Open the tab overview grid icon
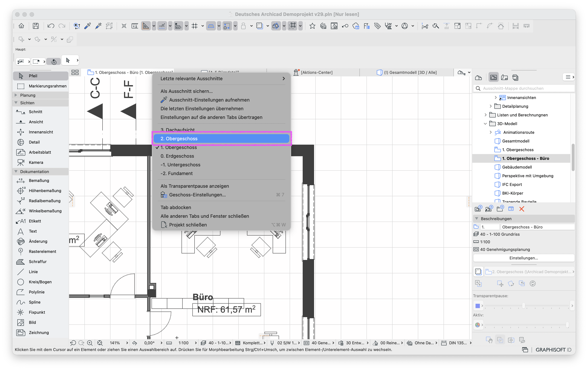 coord(75,72)
